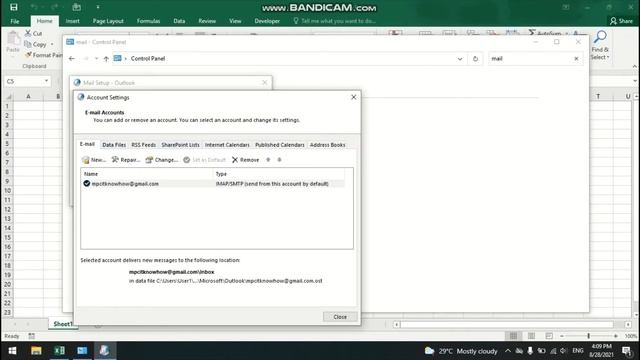The image size is (640, 360).
Task: Switch to the RSS Feeds tab
Action: (143, 145)
